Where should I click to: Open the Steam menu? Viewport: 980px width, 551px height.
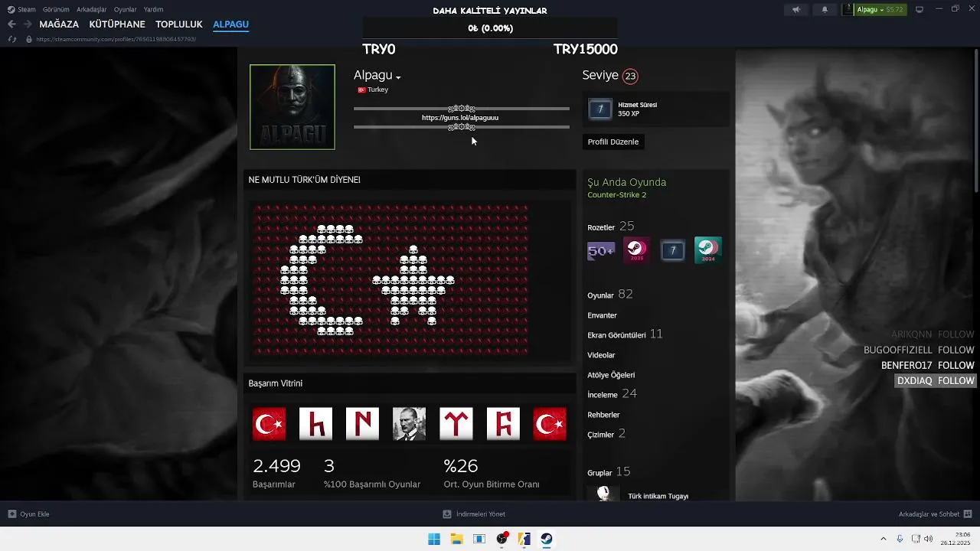pyautogui.click(x=27, y=9)
